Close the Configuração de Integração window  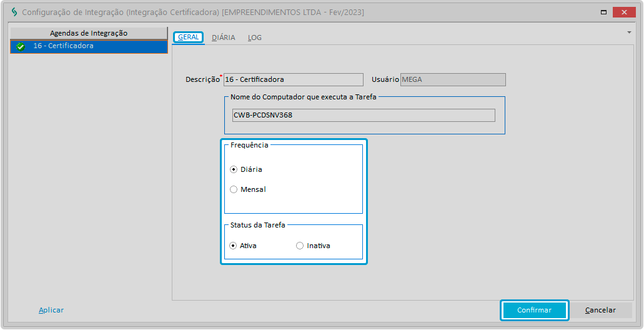624,12
